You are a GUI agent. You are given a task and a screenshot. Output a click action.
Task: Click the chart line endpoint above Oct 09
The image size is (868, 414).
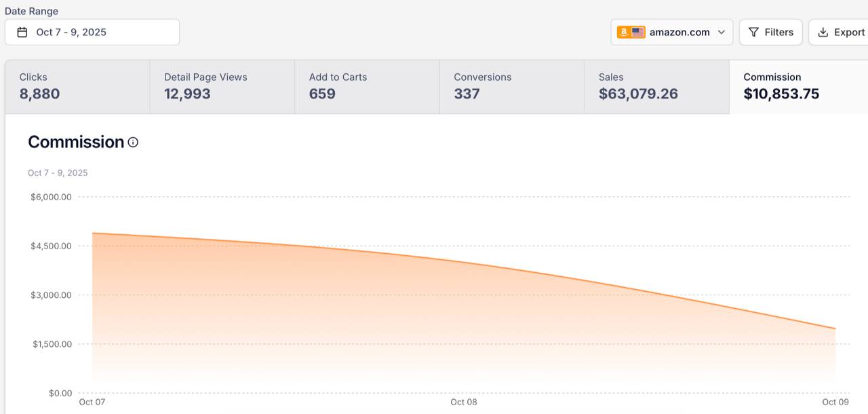(835, 328)
